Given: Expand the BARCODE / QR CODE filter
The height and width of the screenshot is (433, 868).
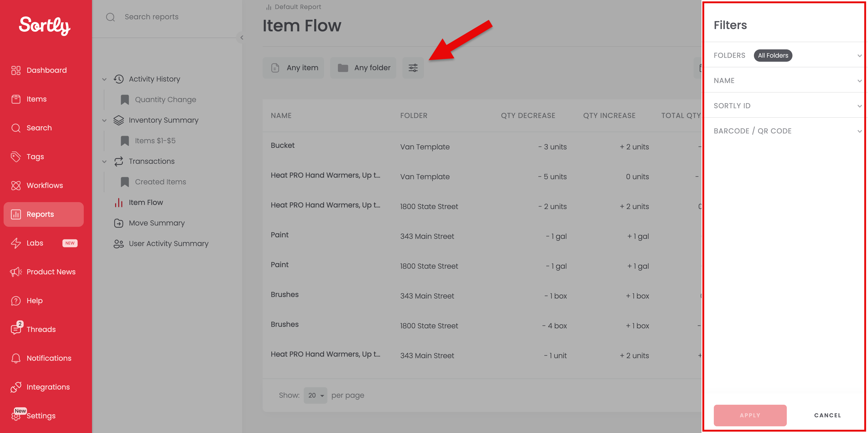Looking at the screenshot, I should pos(859,131).
